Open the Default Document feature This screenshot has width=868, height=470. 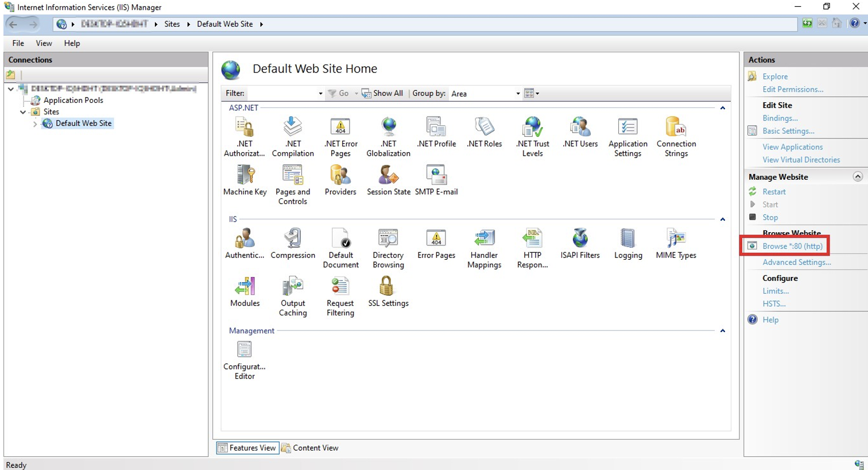[x=341, y=248]
